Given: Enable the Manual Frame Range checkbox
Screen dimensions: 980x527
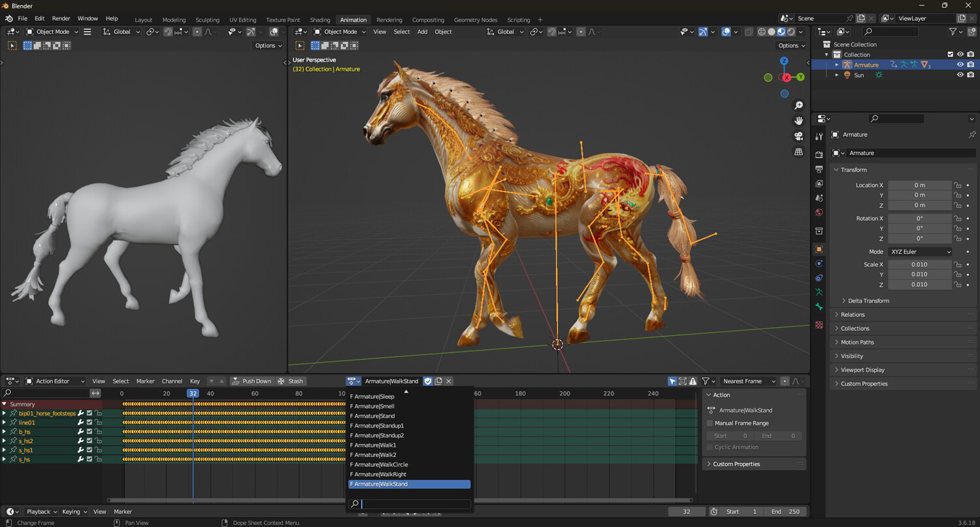Looking at the screenshot, I should (x=710, y=423).
